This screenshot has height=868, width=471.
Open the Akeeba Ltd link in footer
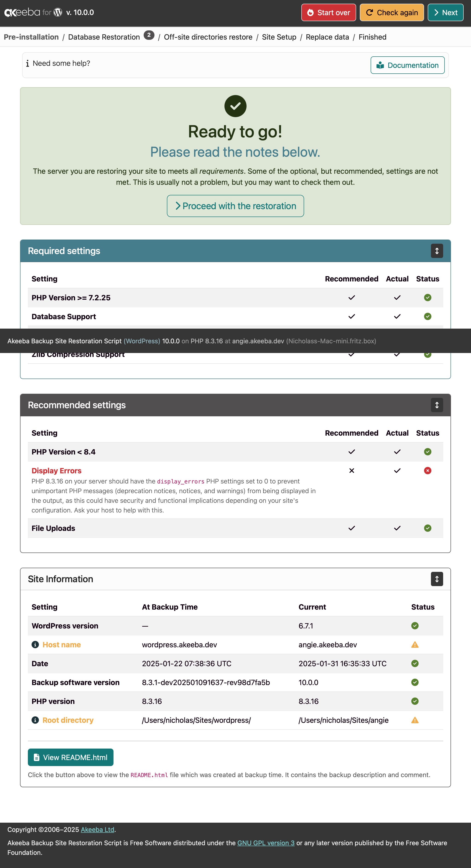click(97, 830)
